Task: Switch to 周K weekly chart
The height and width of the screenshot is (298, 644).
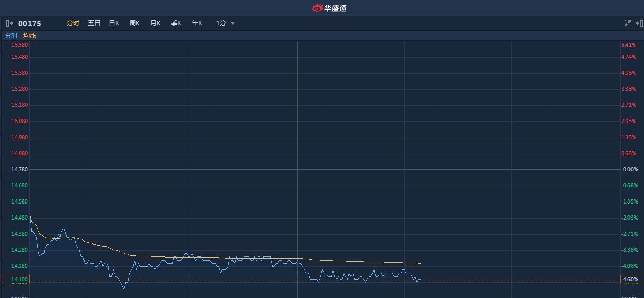Action: pos(135,23)
